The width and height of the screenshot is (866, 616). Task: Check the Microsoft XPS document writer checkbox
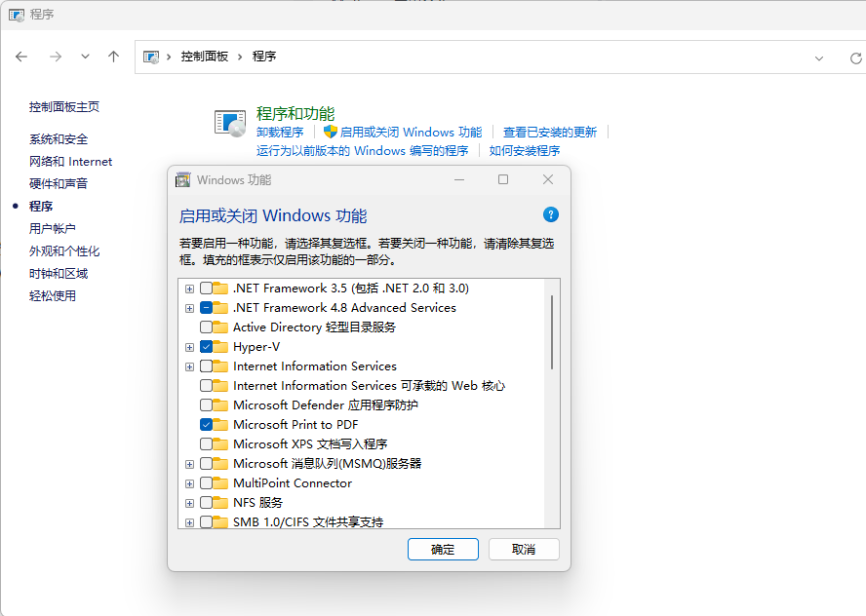[x=206, y=444]
